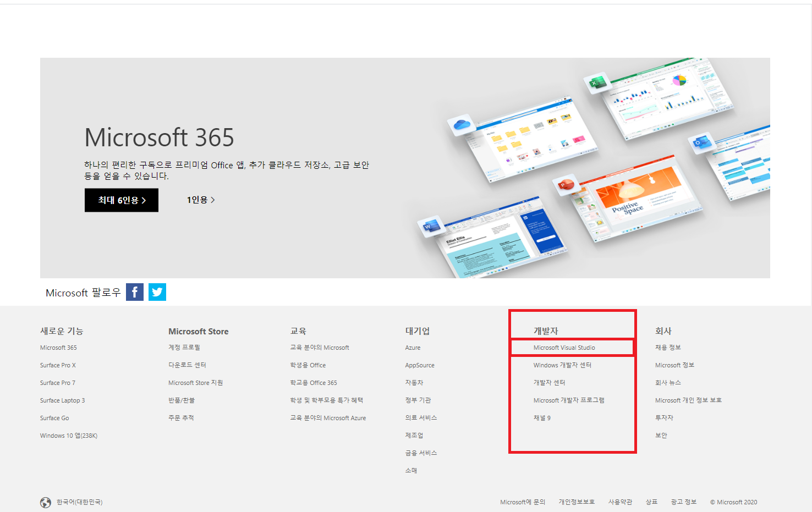This screenshot has width=812, height=512.
Task: Open Microsoft 개발자 프로그램 link
Action: [x=569, y=400]
